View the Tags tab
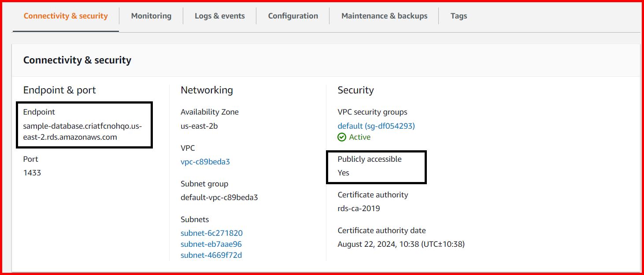 459,15
